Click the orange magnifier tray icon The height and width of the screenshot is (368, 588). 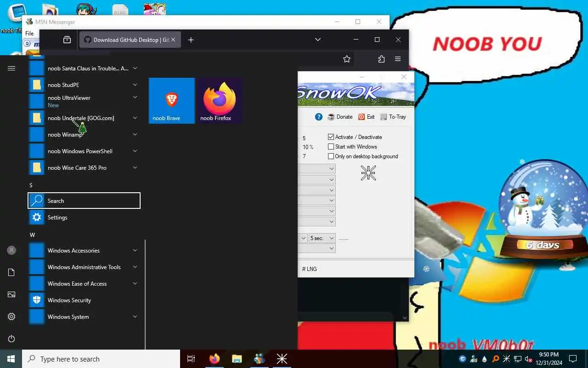click(x=496, y=359)
